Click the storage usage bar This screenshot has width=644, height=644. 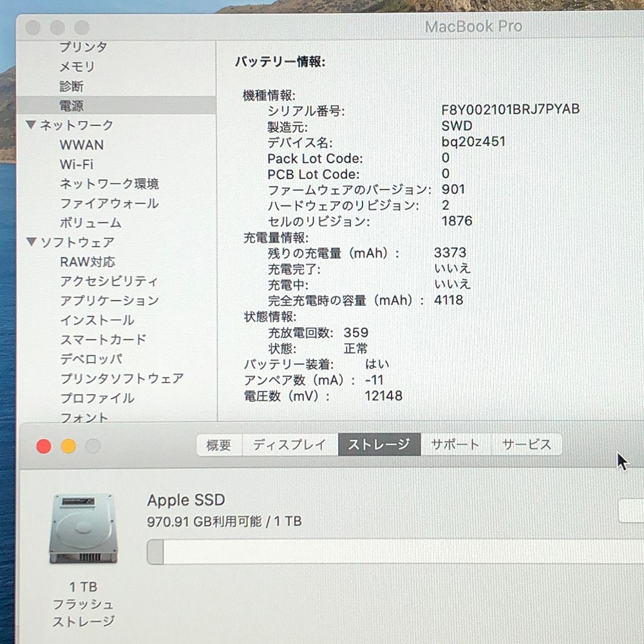[x=395, y=552]
